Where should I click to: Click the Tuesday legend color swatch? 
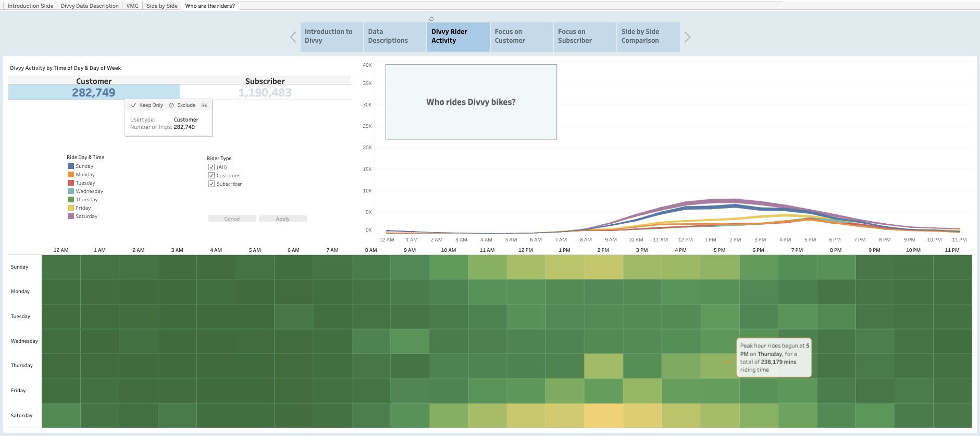(x=71, y=183)
